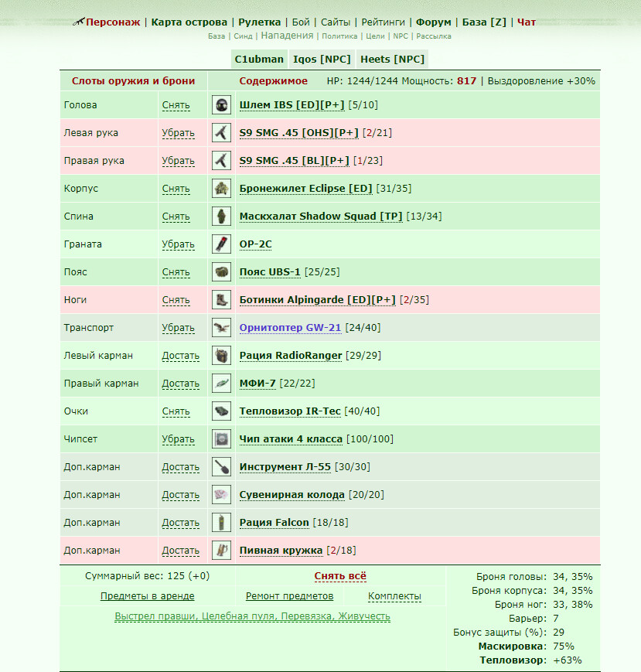Switch to the Iqos [NPC] tab
This screenshot has width=641, height=672.
click(322, 59)
